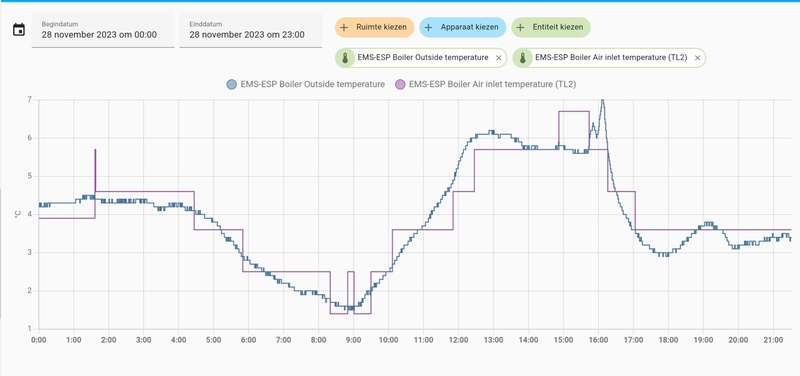800x376 pixels.
Task: Click the purple Air inlet legend swatch
Action: (400, 85)
